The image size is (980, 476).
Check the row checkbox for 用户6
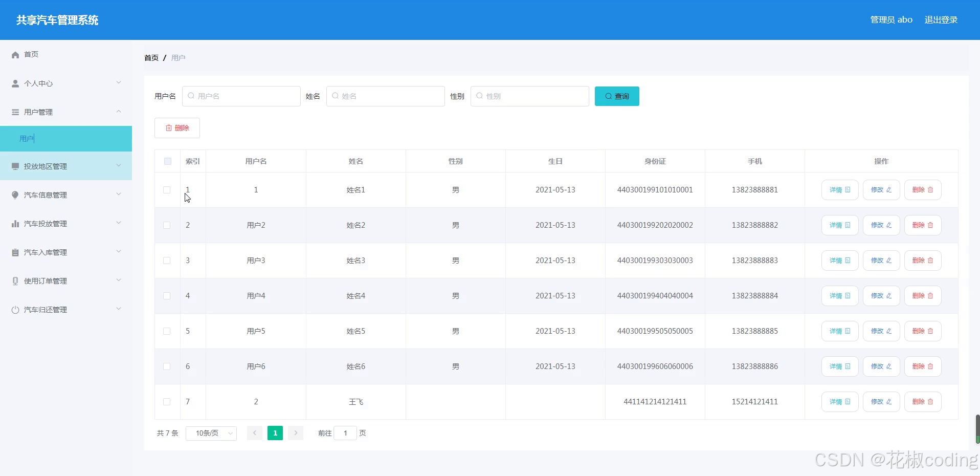167,366
